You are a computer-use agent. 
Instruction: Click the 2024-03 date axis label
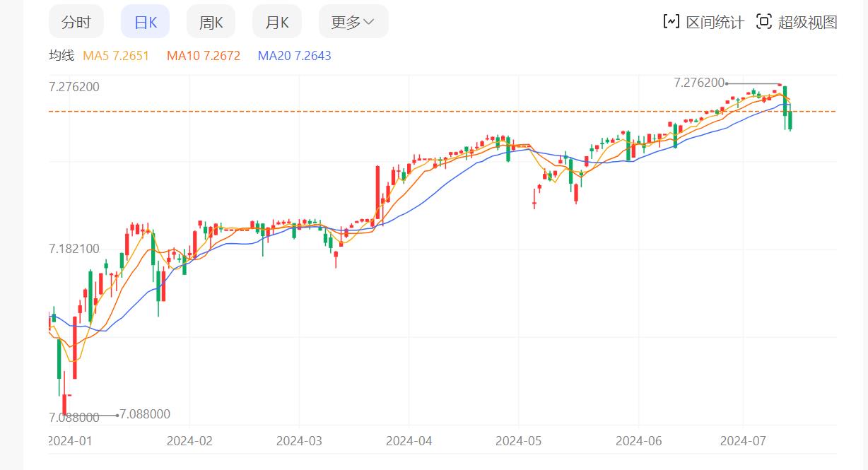tap(299, 441)
